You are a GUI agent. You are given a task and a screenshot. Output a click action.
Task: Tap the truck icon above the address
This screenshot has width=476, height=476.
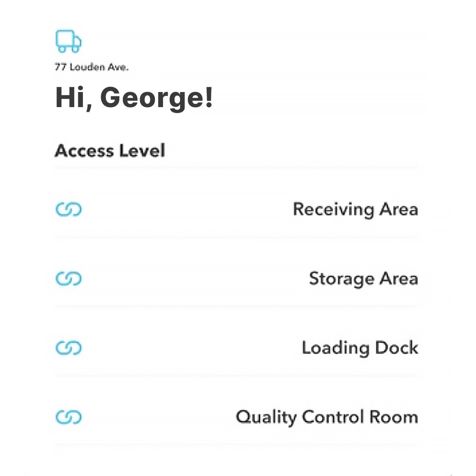coord(69,40)
